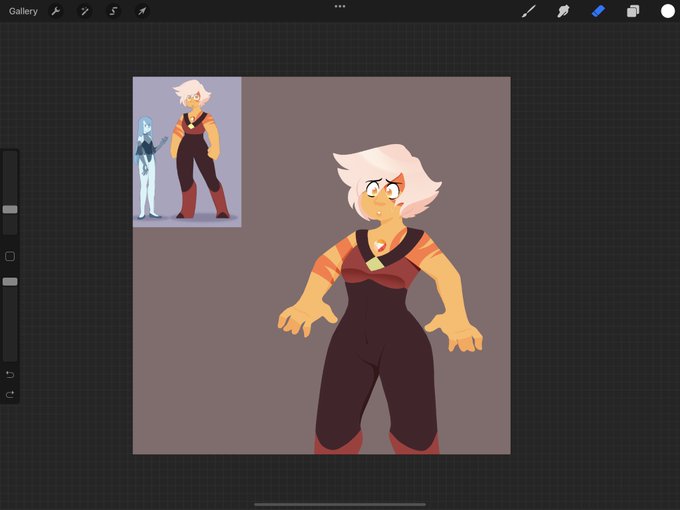The width and height of the screenshot is (680, 510).
Task: Open the Adjustments magic wand menu
Action: (x=85, y=11)
